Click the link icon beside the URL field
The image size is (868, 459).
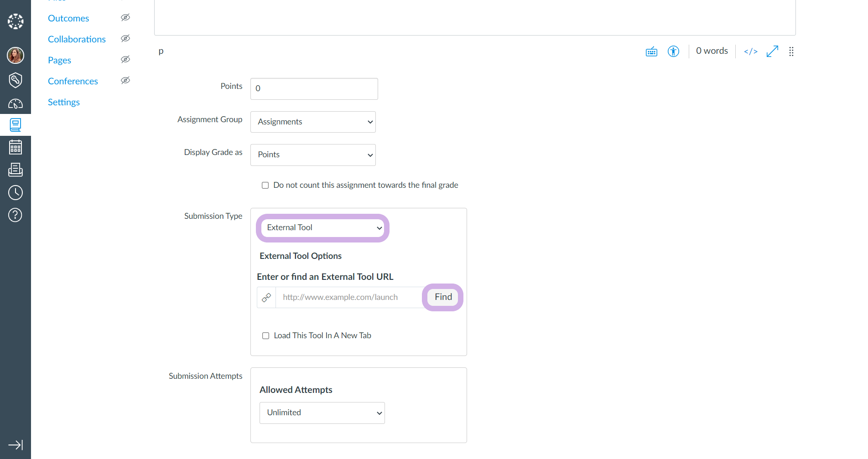(x=266, y=298)
